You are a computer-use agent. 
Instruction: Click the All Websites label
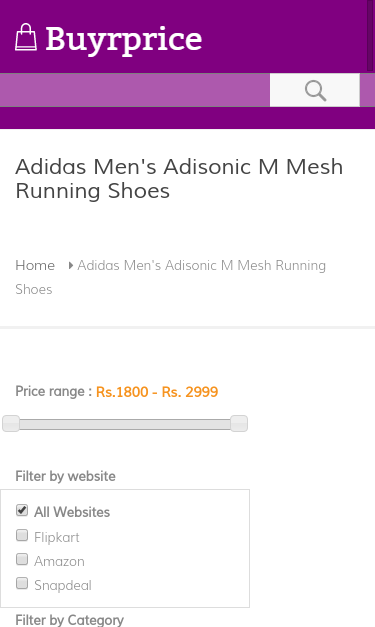(72, 512)
